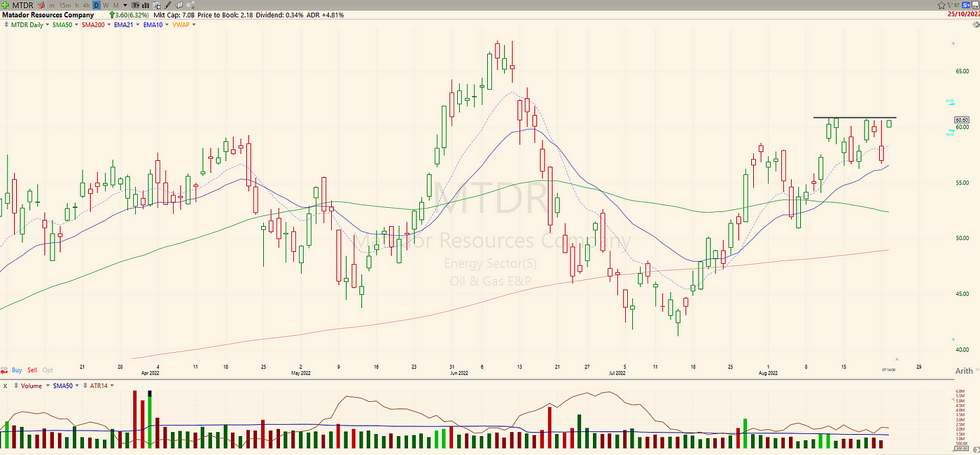Switch to the 'h' hourly timeframe
Viewport: 980px width, 455px height.
click(77, 6)
